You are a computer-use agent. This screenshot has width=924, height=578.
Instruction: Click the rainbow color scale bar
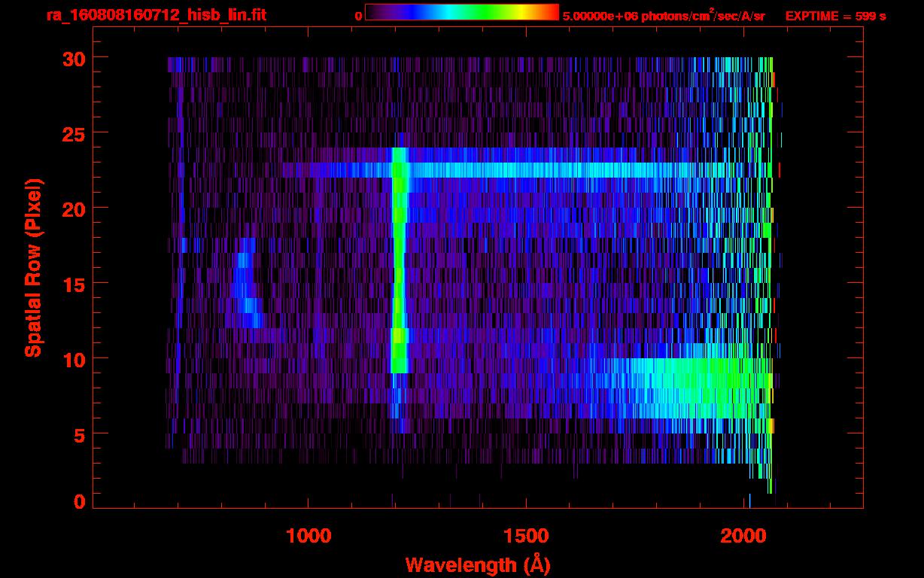pyautogui.click(x=462, y=12)
